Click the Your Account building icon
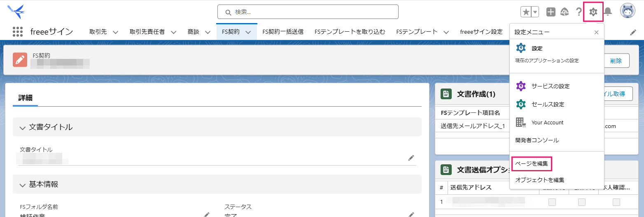644x217 pixels. tap(521, 122)
